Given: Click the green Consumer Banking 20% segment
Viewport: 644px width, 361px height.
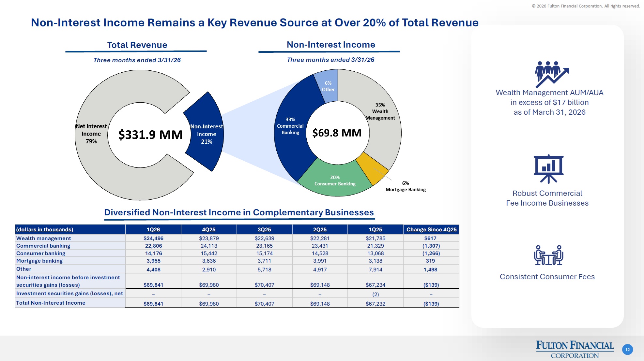Looking at the screenshot, I should [x=335, y=180].
